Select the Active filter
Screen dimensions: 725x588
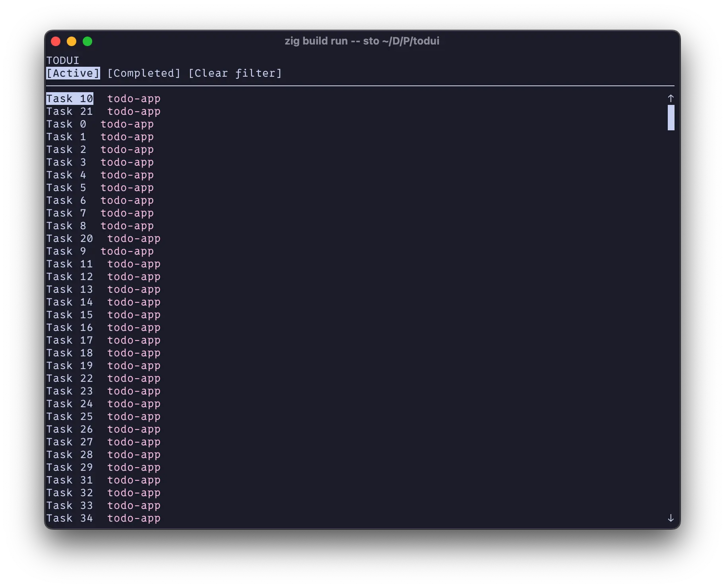pyautogui.click(x=73, y=73)
